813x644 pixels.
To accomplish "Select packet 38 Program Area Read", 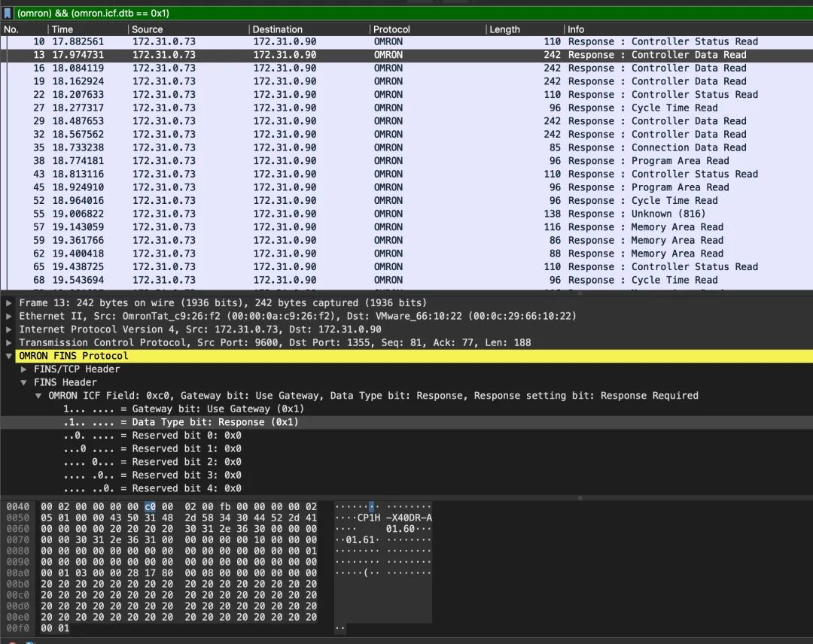I will point(406,160).
